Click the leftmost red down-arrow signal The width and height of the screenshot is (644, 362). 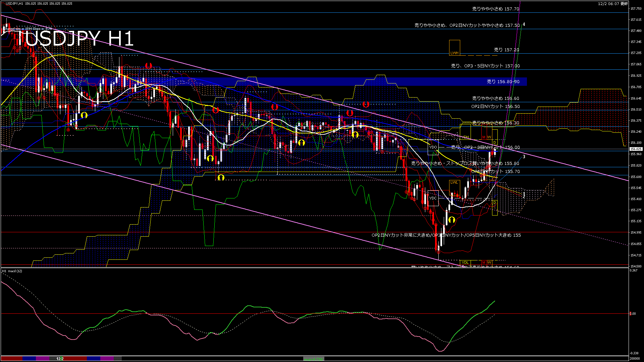[x=148, y=65]
